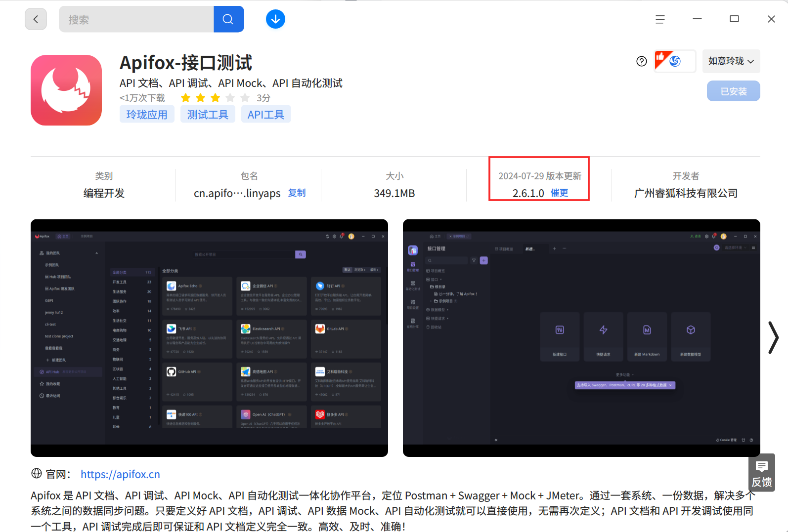Click the <1万次下载 download count

142,98
